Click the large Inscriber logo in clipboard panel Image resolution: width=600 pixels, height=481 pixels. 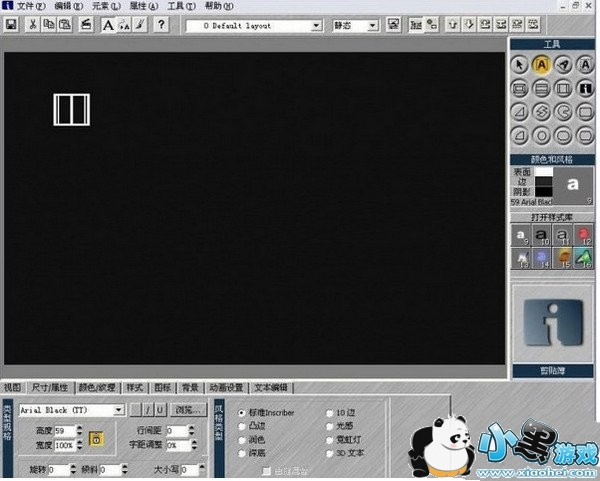(x=554, y=322)
